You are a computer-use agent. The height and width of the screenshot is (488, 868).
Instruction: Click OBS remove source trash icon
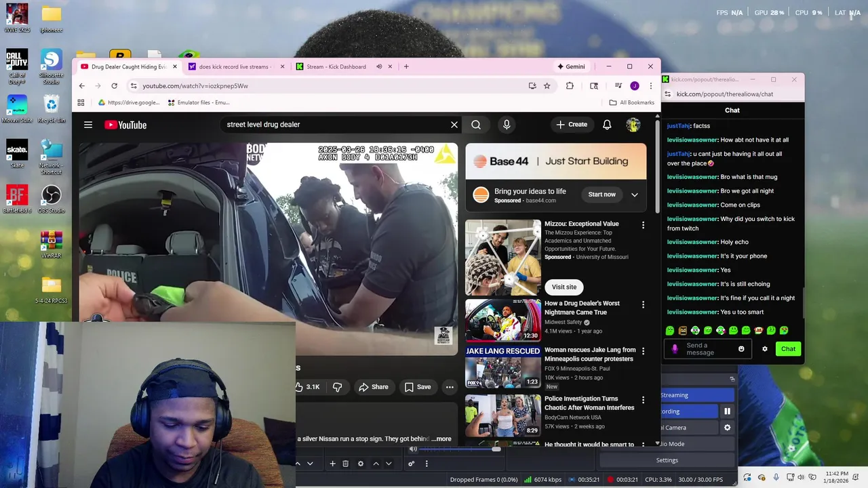(x=345, y=464)
